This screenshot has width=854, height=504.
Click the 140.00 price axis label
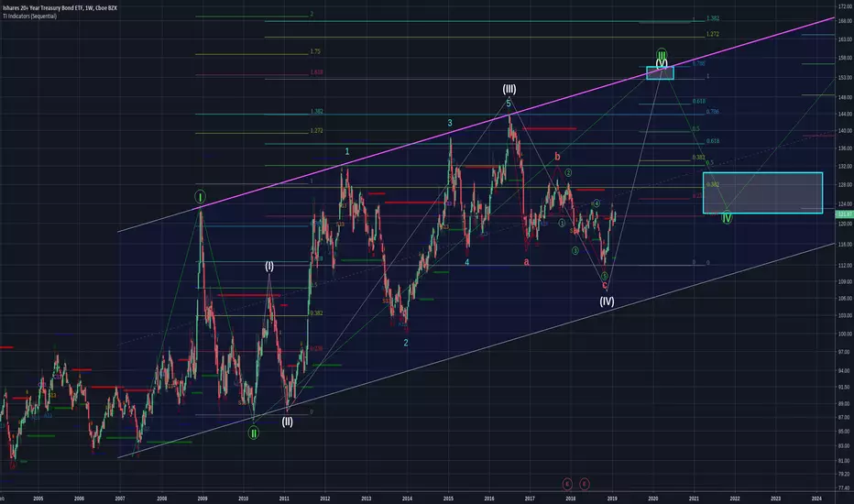pos(845,131)
